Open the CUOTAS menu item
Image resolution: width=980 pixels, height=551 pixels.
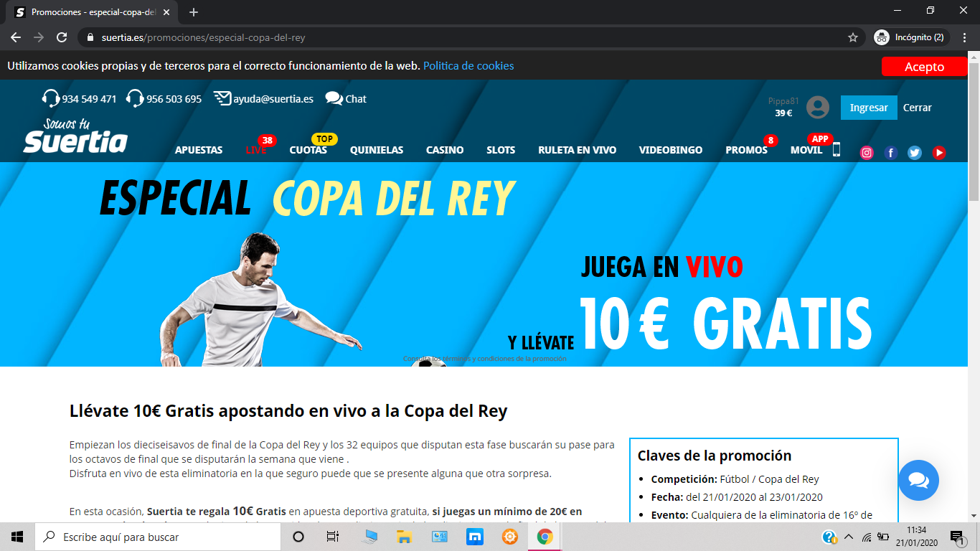coord(308,150)
